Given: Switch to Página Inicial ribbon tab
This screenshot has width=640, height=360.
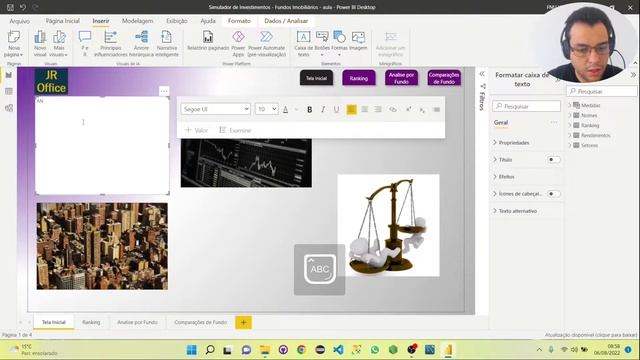Looking at the screenshot, I should [62, 21].
